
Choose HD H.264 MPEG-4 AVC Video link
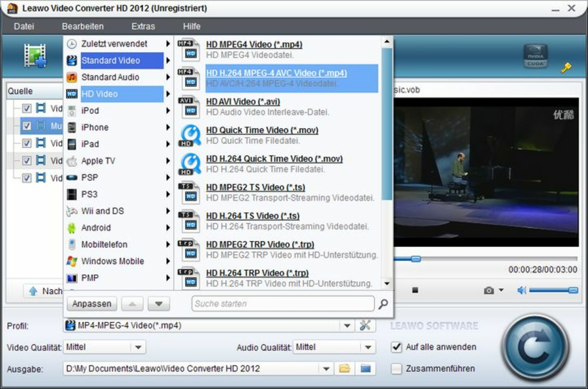pos(277,73)
